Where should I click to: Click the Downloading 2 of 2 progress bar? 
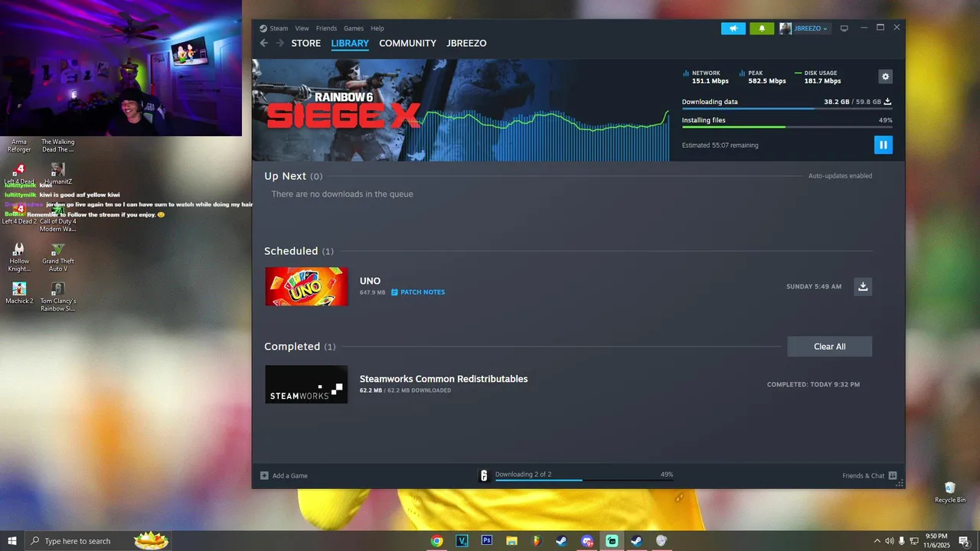point(584,481)
